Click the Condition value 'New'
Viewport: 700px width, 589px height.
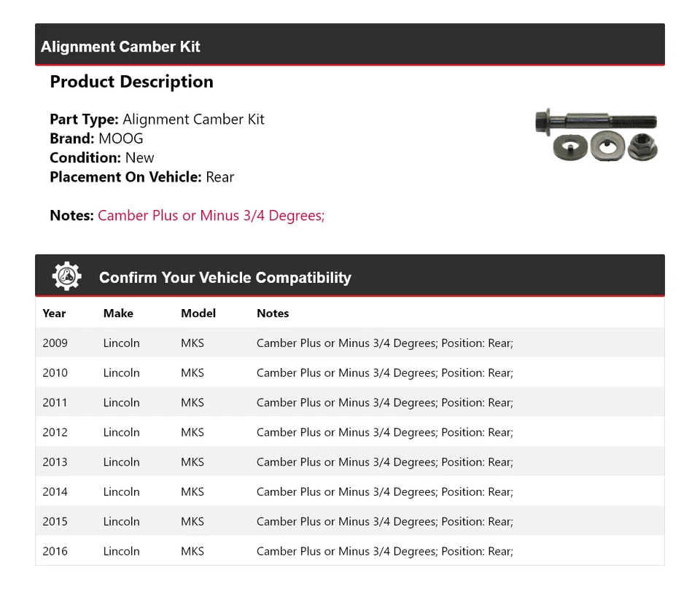[139, 157]
